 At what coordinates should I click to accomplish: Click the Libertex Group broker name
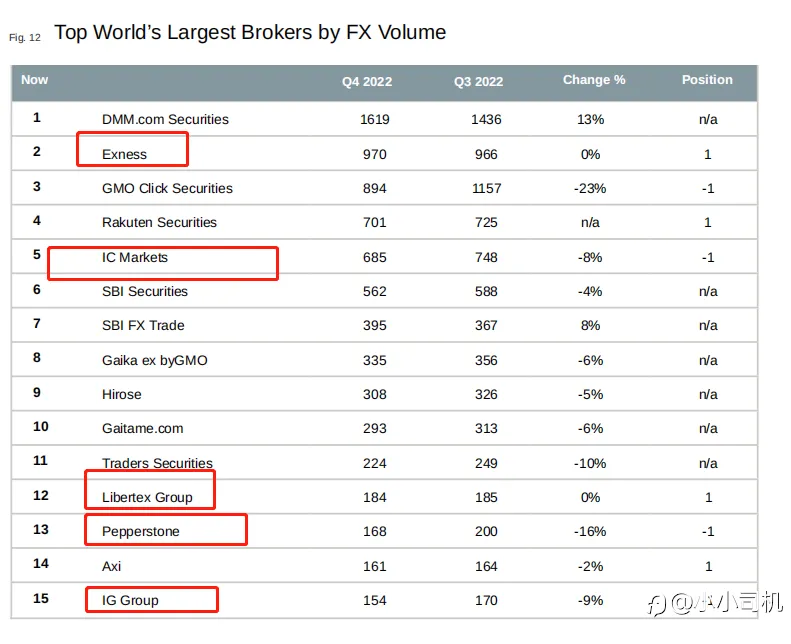(146, 497)
